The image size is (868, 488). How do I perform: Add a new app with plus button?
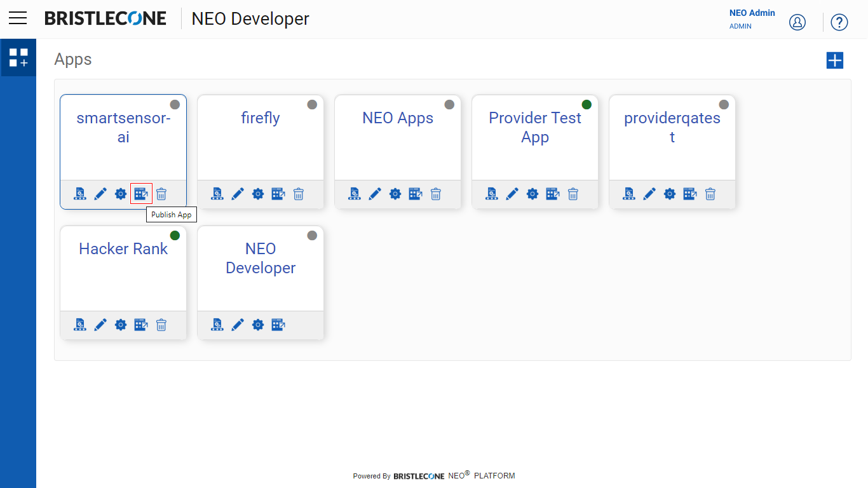834,60
